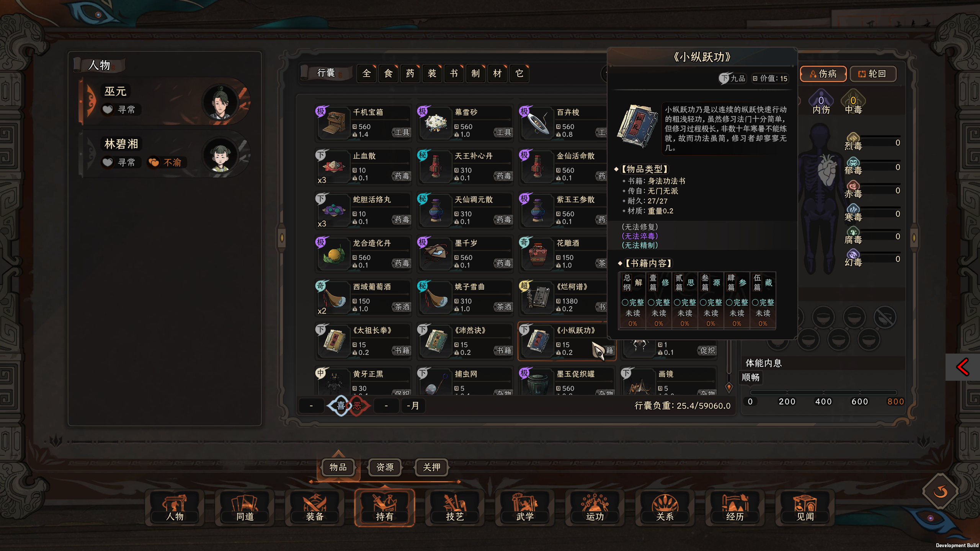Screen dimensions: 980x551
Task: Expand the red left-arrow side panel
Action: (x=962, y=367)
